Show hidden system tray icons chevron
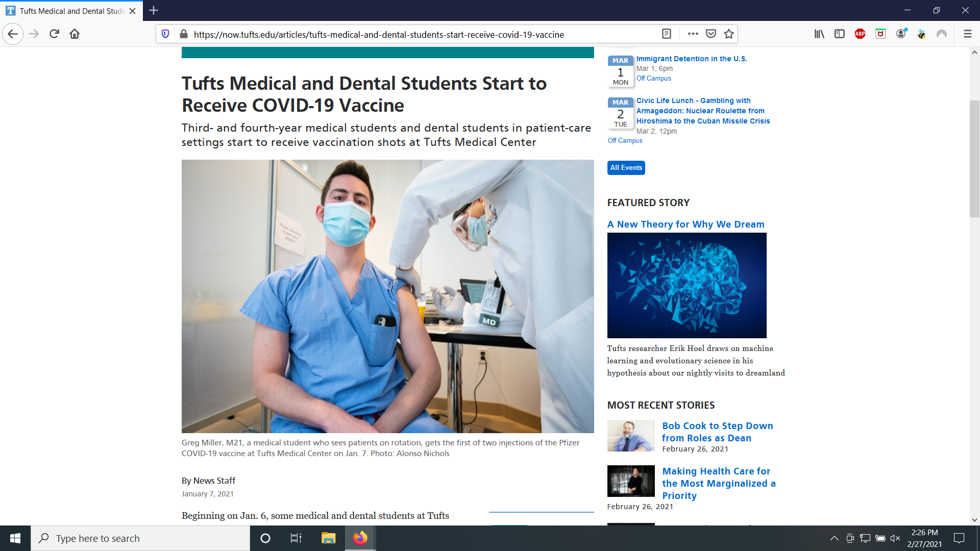The height and width of the screenshot is (551, 980). (x=834, y=538)
